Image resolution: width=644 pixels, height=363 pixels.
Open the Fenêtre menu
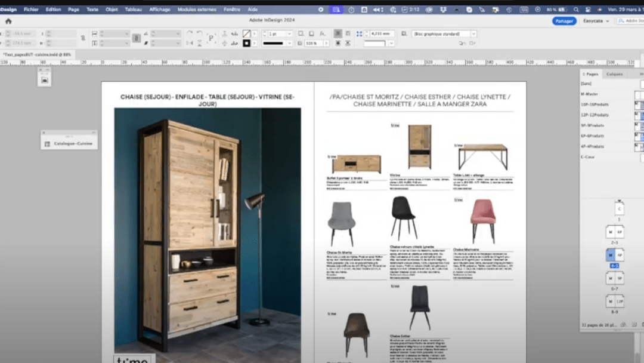(231, 10)
